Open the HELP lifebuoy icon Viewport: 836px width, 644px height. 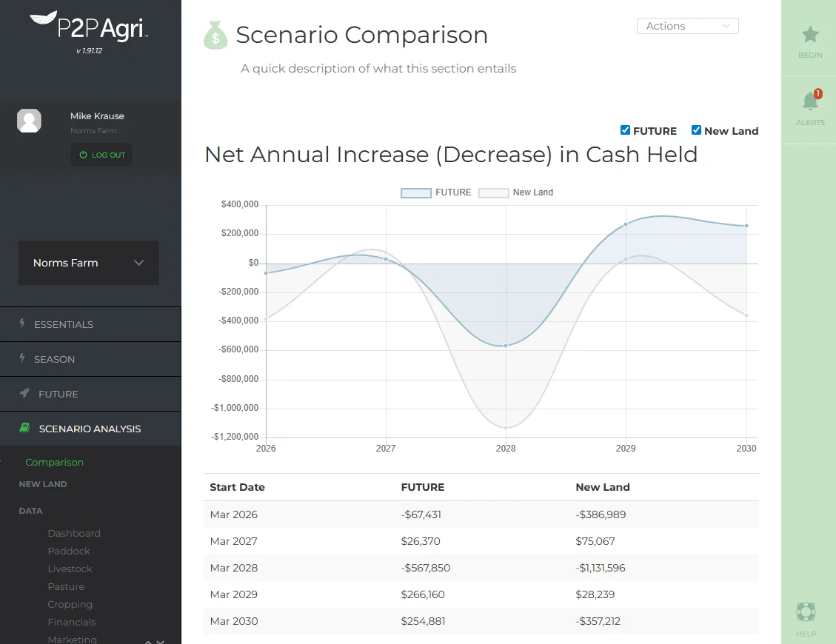click(805, 612)
